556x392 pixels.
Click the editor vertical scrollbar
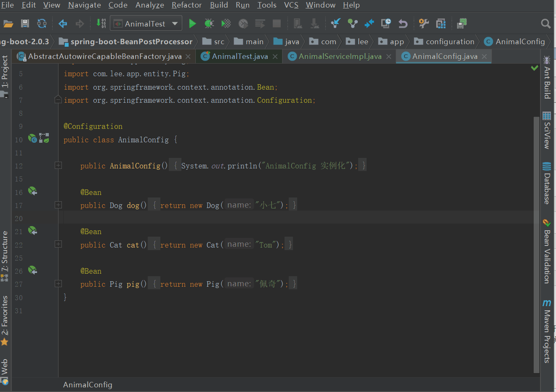click(536, 244)
